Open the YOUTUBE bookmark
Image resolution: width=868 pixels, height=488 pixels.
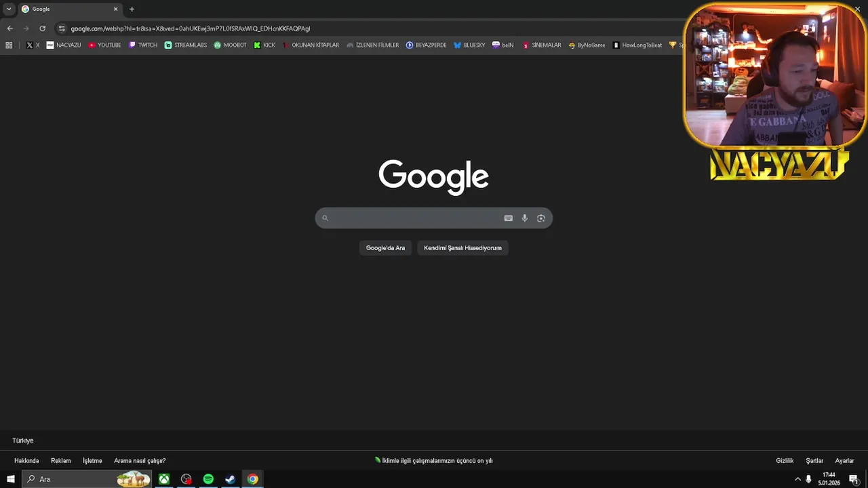(x=104, y=45)
